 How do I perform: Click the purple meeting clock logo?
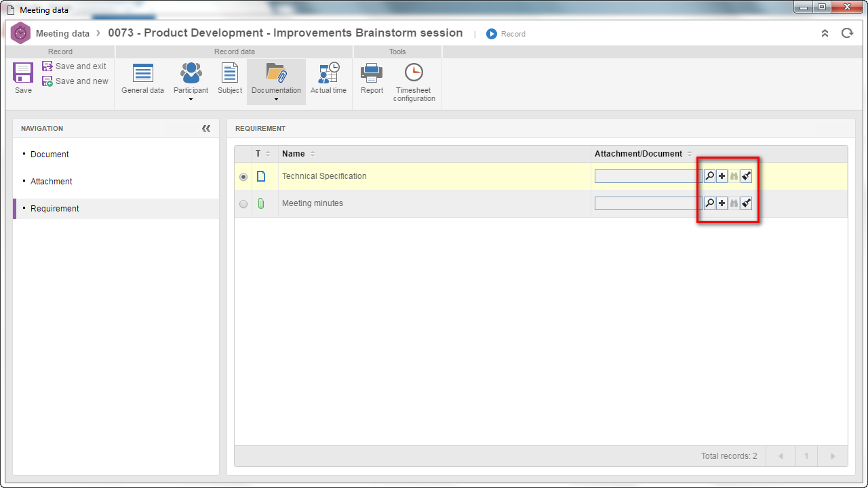21,33
